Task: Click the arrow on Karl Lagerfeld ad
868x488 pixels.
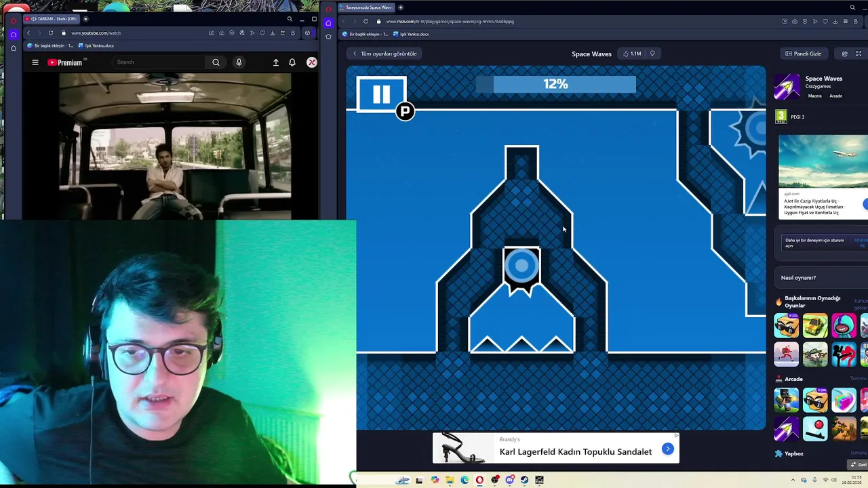Action: [x=668, y=449]
